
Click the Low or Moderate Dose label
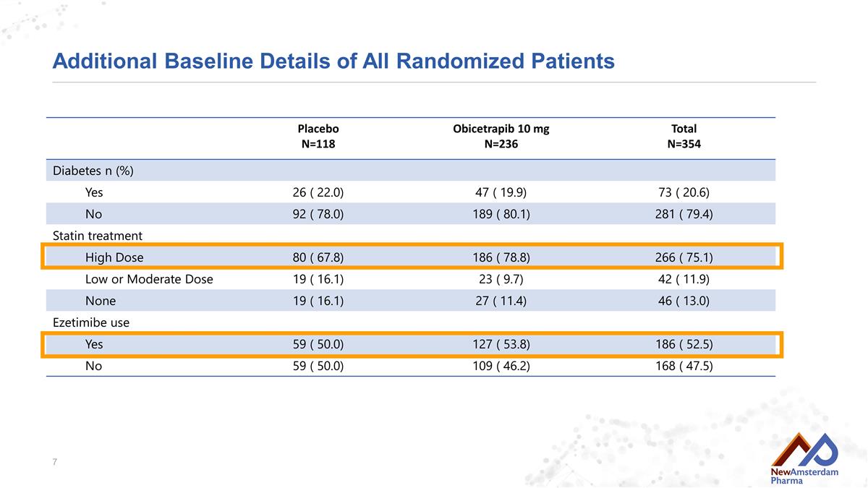149,279
